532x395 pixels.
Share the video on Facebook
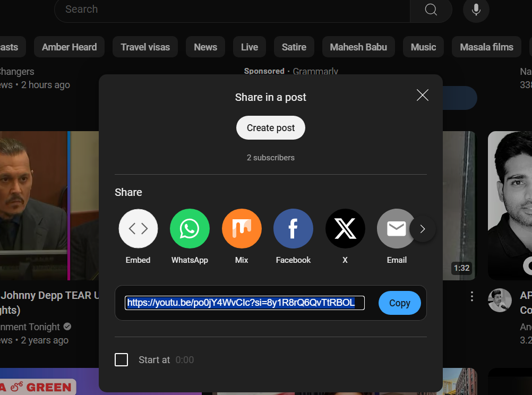[293, 228]
